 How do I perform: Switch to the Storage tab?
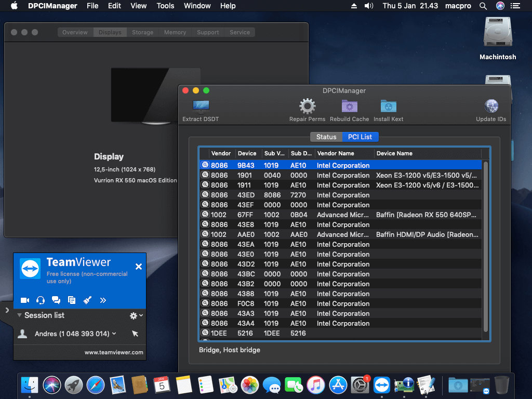tap(142, 32)
